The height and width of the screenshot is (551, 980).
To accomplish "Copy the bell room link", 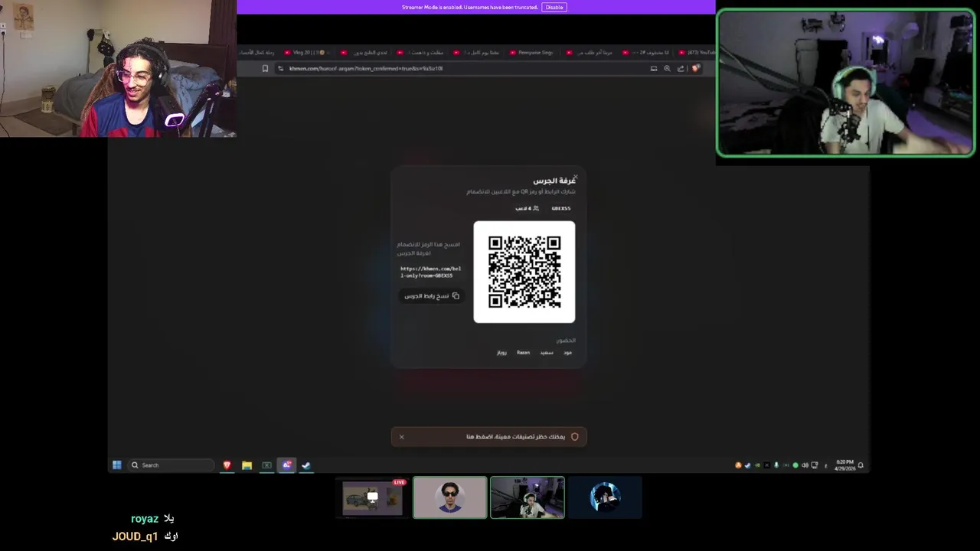I will point(432,296).
